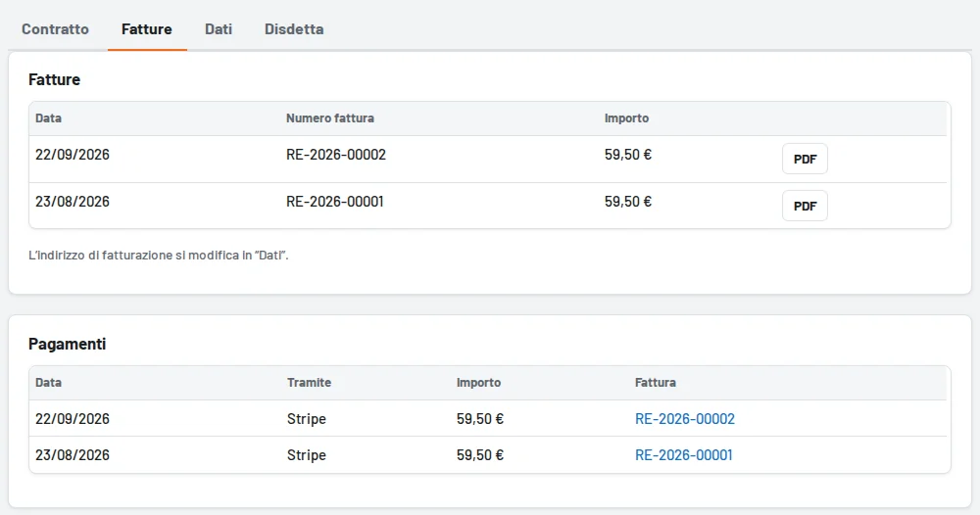Click the Pagamenti section heading

coord(68,344)
